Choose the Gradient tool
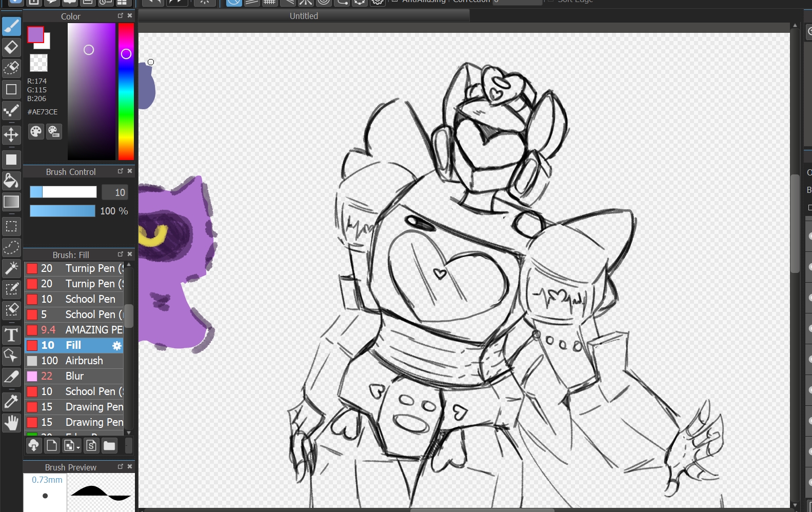 click(x=11, y=202)
